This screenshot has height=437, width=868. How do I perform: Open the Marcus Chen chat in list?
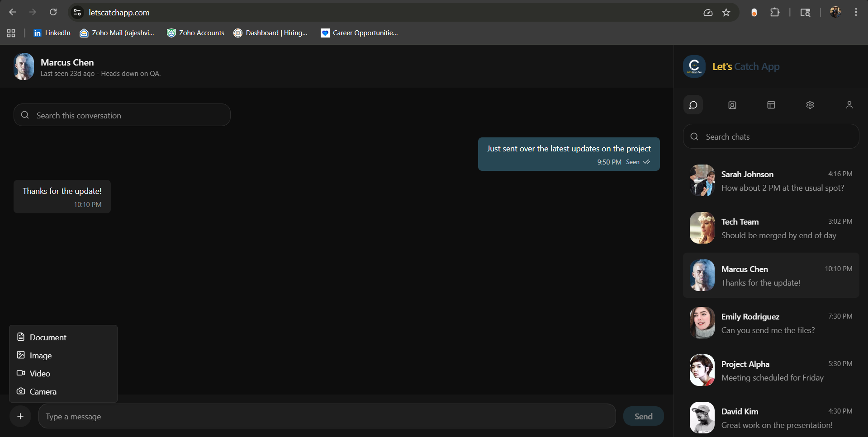coord(771,275)
